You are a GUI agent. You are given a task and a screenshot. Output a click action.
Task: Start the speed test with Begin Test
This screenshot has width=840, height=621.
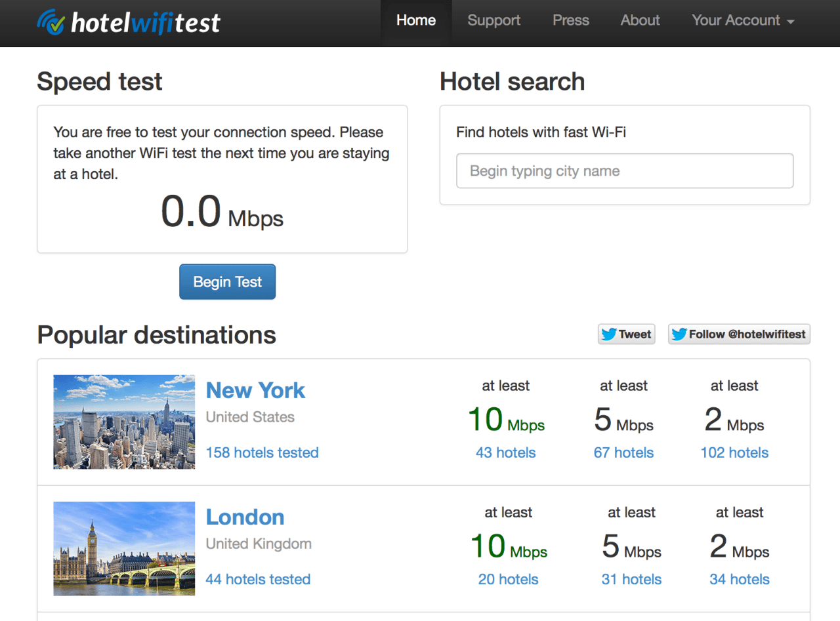point(227,282)
